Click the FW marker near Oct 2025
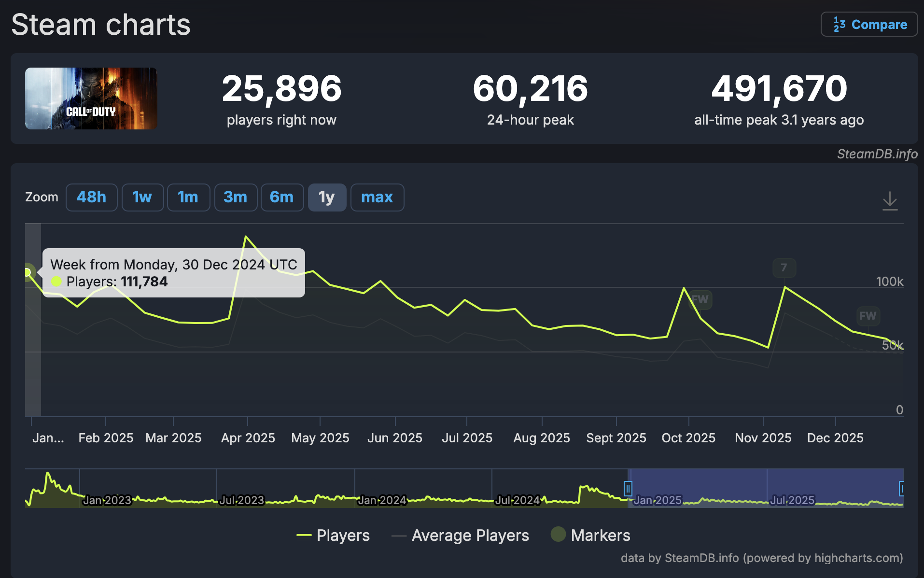Image resolution: width=924 pixels, height=578 pixels. tap(700, 299)
